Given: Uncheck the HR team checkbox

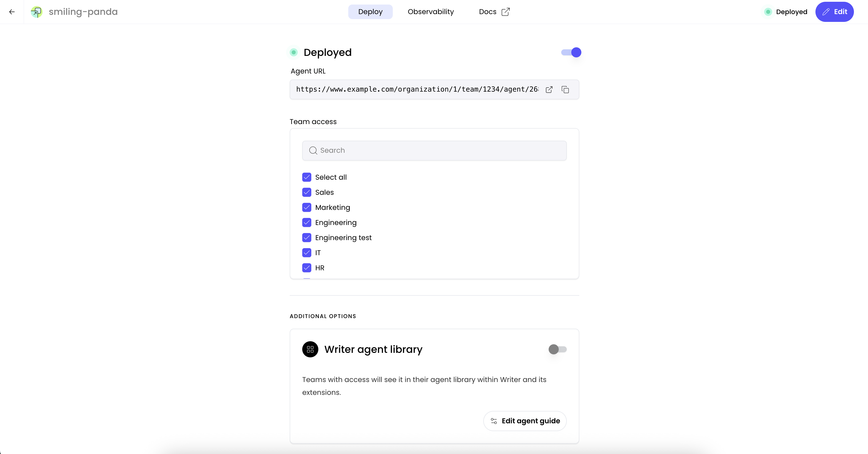Looking at the screenshot, I should click(x=307, y=268).
